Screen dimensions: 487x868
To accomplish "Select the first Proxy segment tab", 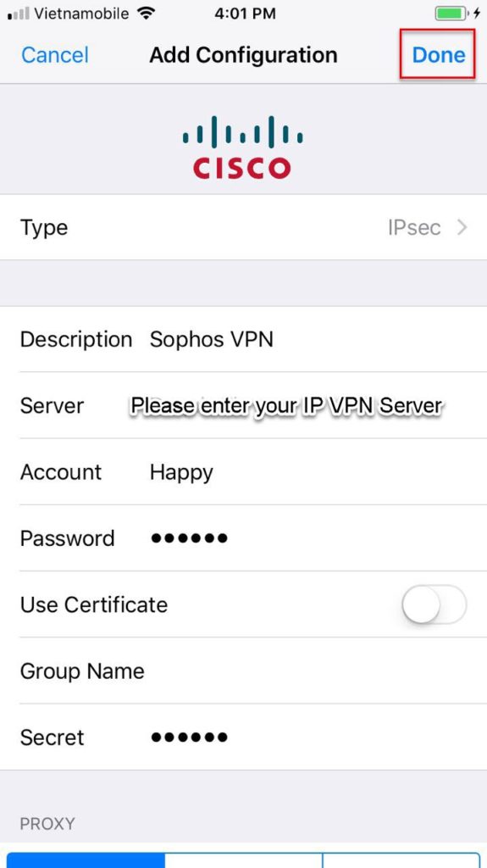I will pos(86,860).
